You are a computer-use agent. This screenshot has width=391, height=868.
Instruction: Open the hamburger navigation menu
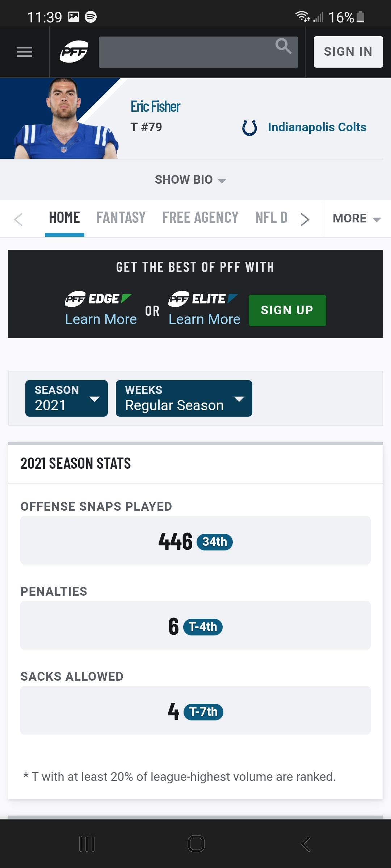(25, 52)
